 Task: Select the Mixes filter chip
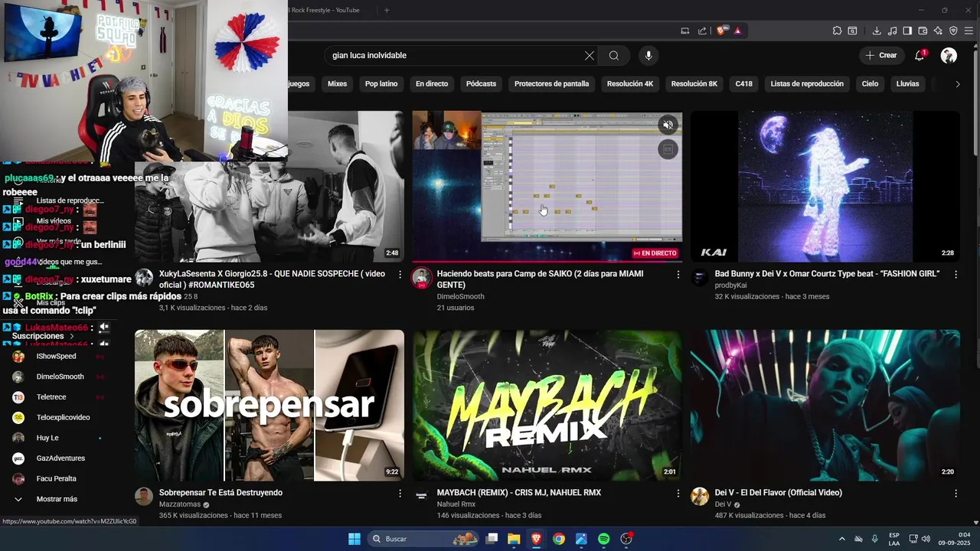coord(337,84)
